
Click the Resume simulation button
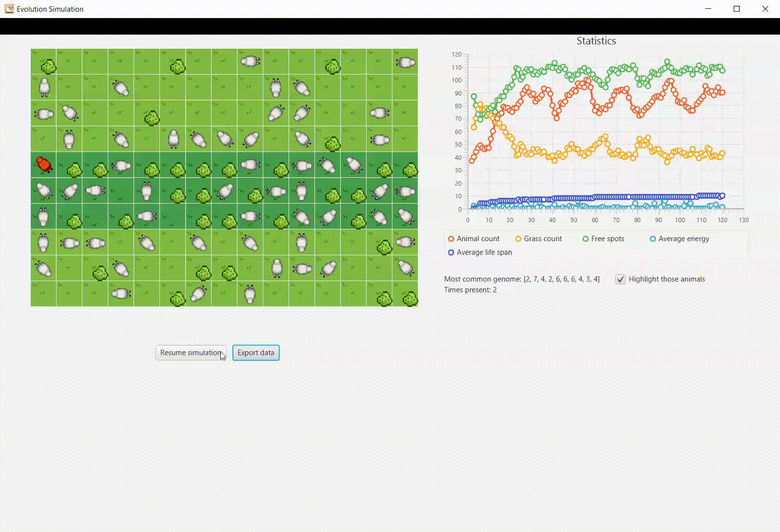pyautogui.click(x=191, y=352)
